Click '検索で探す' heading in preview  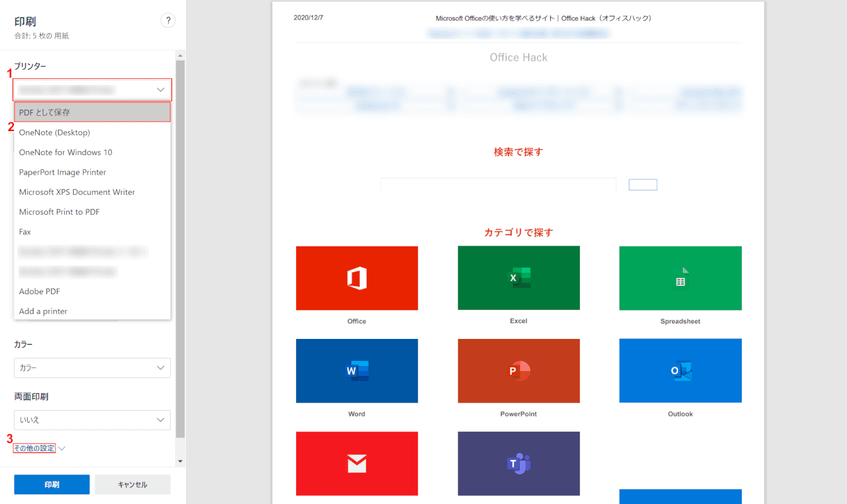519,152
